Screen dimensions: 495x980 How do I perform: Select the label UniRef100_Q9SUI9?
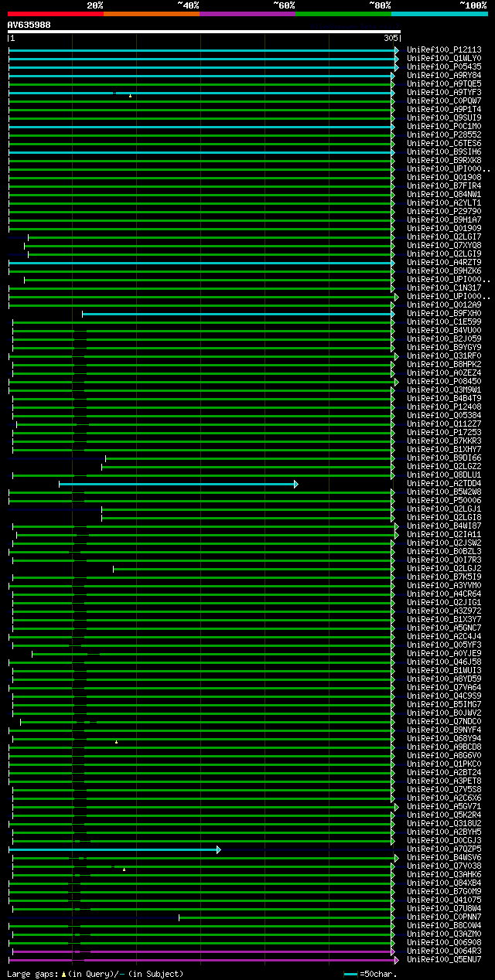444,117
